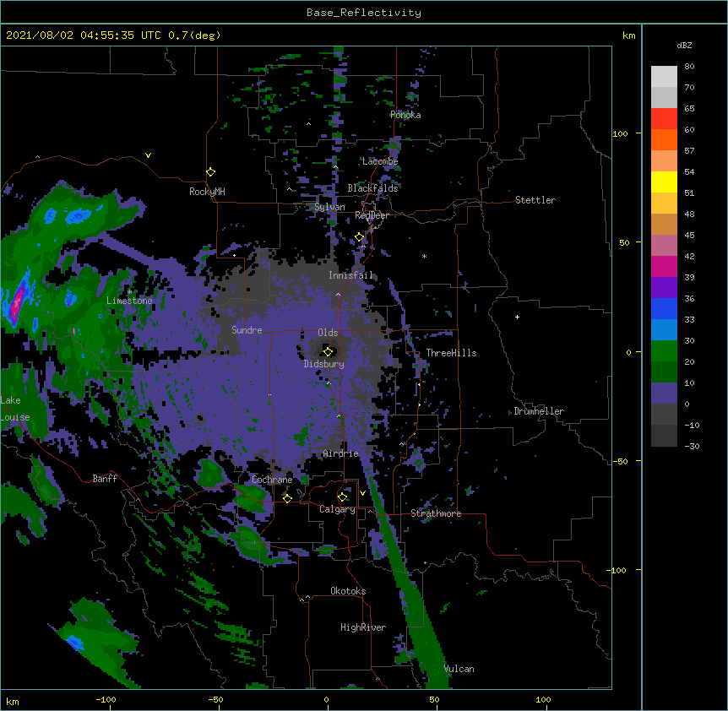Click the Limestone label

pyautogui.click(x=129, y=301)
